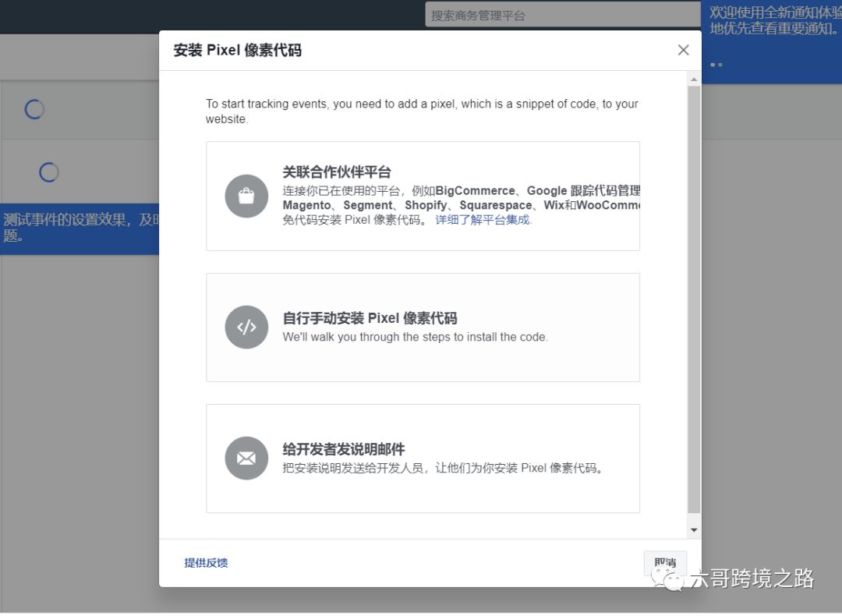Select the first pagination dot in the notification banner
This screenshot has height=616, width=842.
pyautogui.click(x=712, y=65)
